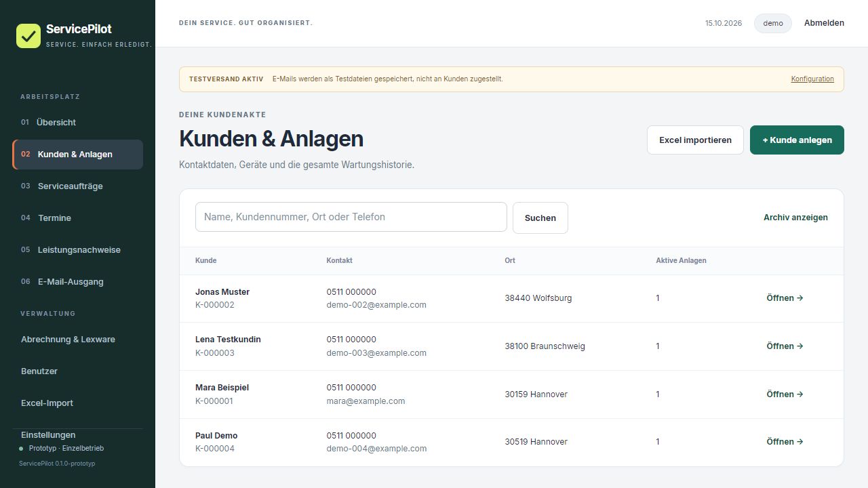Image resolution: width=868 pixels, height=488 pixels.
Task: Select the customer name Lena Testkundin
Action: pos(228,340)
